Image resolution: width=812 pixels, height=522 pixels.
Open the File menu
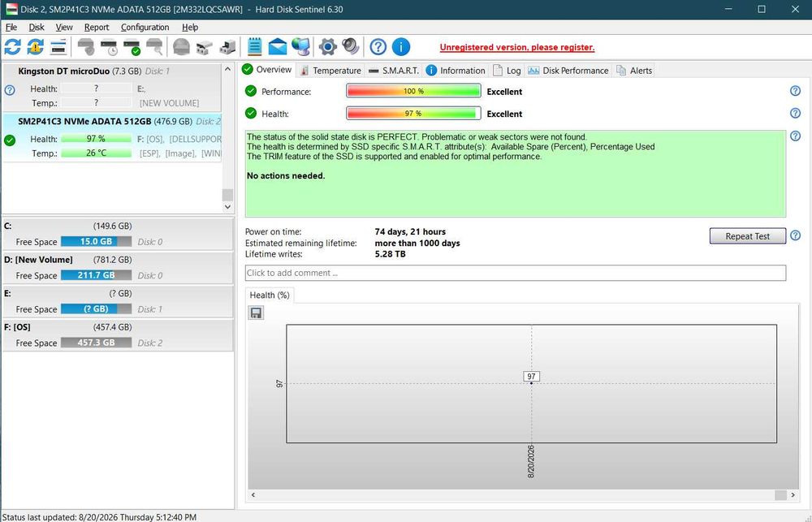point(11,28)
